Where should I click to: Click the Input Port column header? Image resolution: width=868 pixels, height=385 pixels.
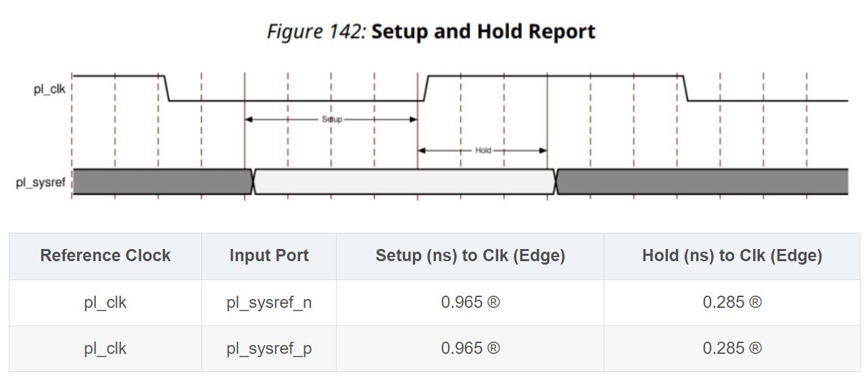pos(269,256)
